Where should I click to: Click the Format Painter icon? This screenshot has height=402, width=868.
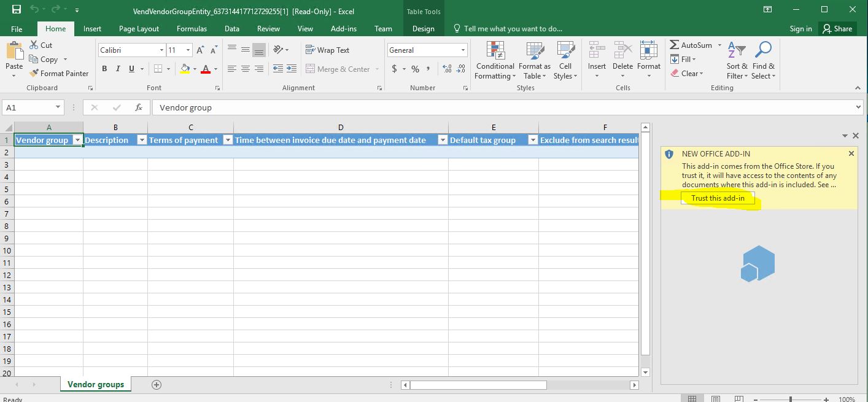(x=34, y=74)
